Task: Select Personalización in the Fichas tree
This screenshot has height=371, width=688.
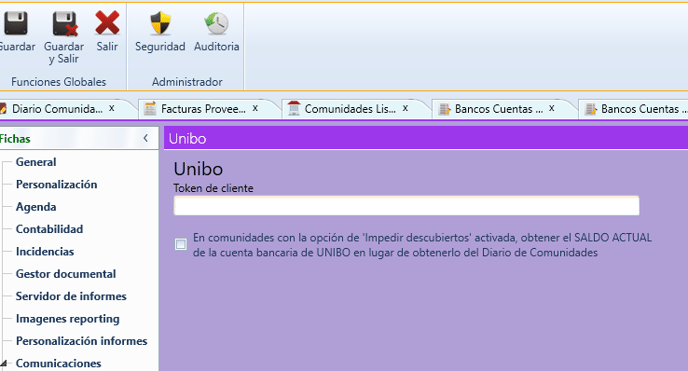Action: click(57, 184)
